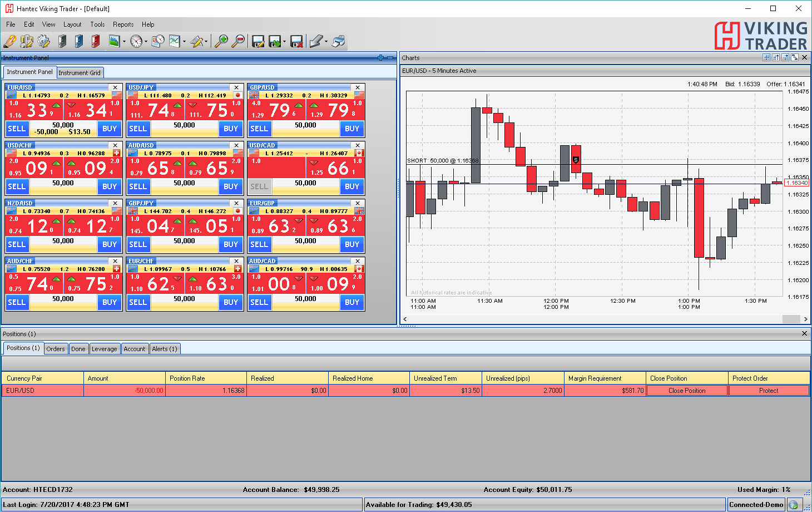
Task: Click the horizontal chart arrangement icon
Action: pyautogui.click(x=785, y=57)
